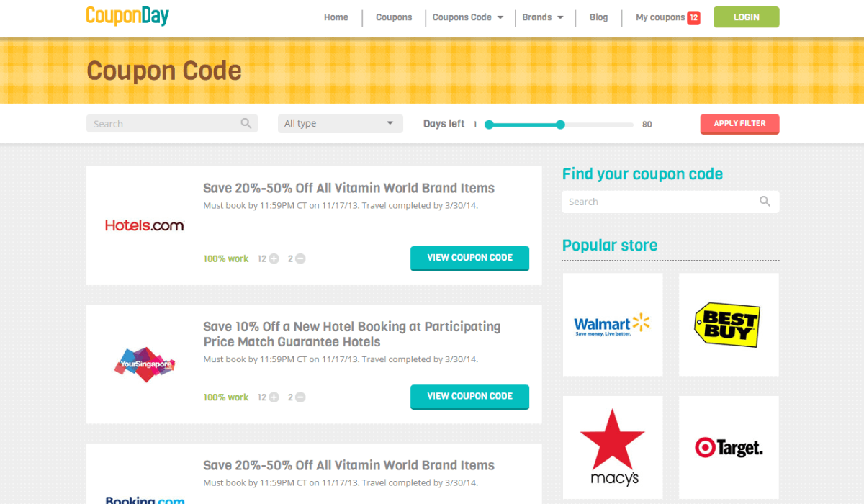Viewport: 864px width, 504px height.
Task: Click the red APPLY FILTER button
Action: [739, 124]
